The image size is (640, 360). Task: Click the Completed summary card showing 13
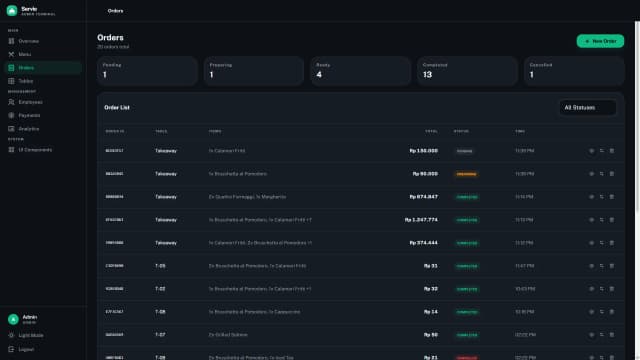tap(467, 71)
